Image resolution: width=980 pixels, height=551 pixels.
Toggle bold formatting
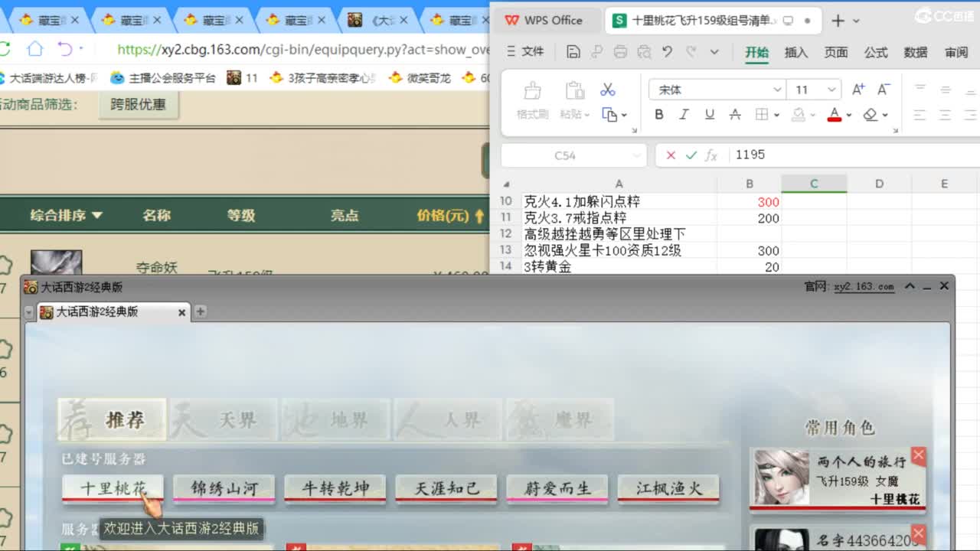point(659,115)
